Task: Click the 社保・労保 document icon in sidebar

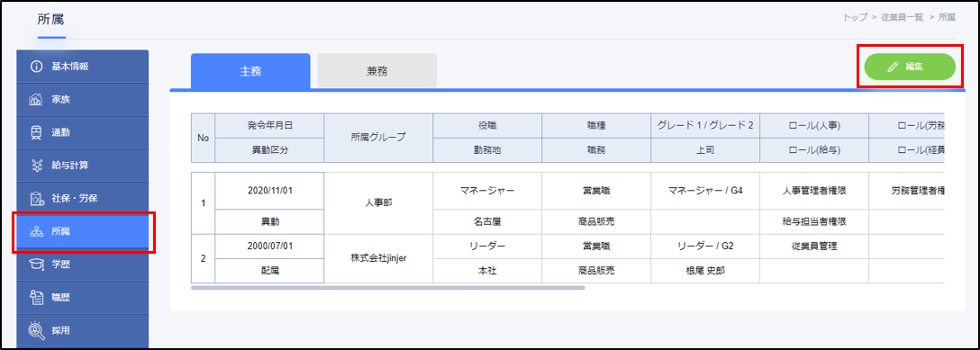Action: [36, 199]
